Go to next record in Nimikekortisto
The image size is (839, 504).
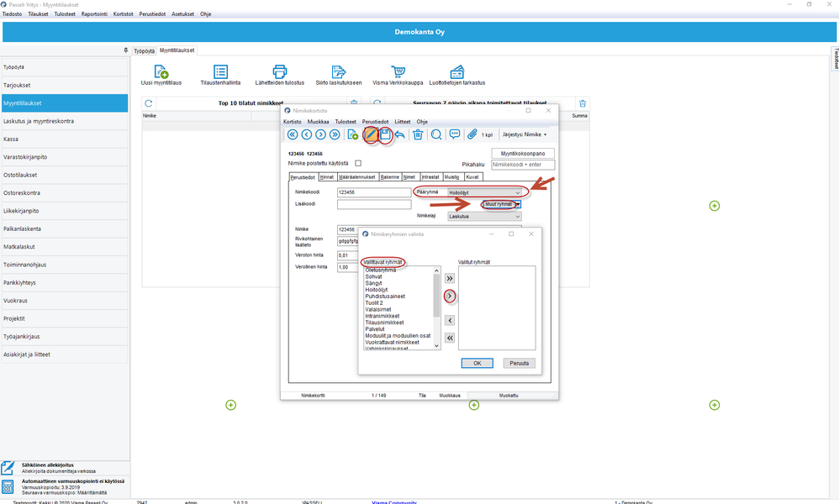320,134
